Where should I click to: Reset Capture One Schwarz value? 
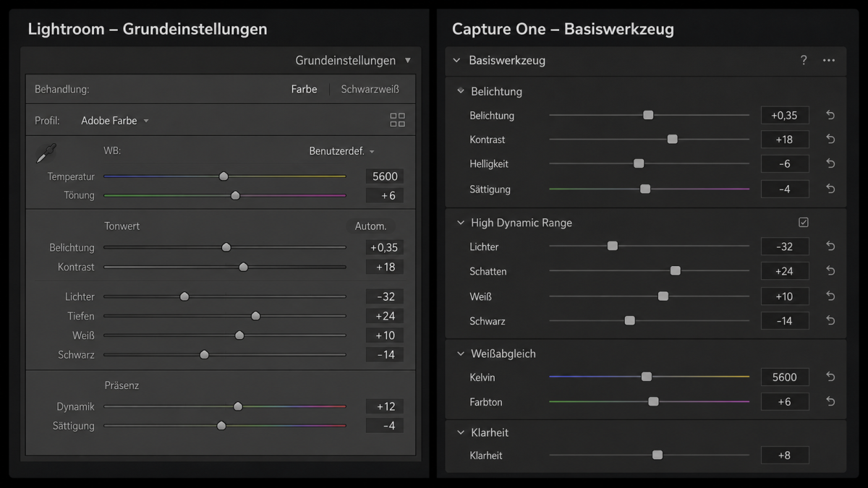pyautogui.click(x=830, y=321)
